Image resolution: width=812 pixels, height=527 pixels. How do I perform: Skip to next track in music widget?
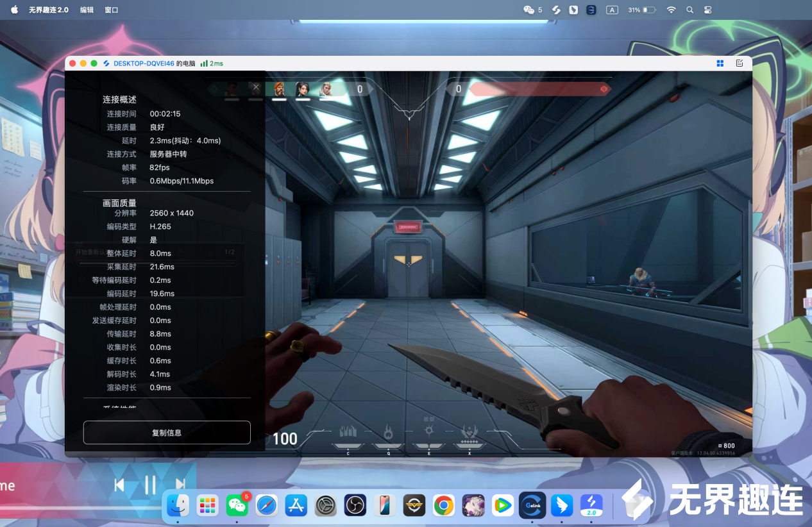pos(181,485)
